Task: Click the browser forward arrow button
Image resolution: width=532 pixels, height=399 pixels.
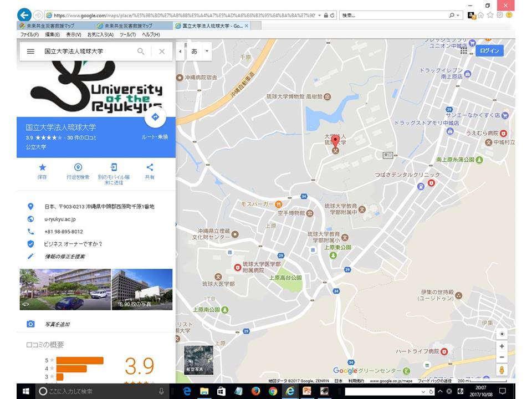Action: point(38,16)
